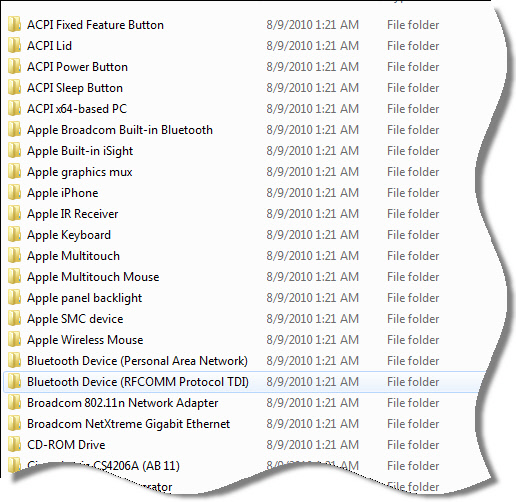Select the folder icon beside Apple iPhone
This screenshot has width=516, height=502.
point(14,193)
